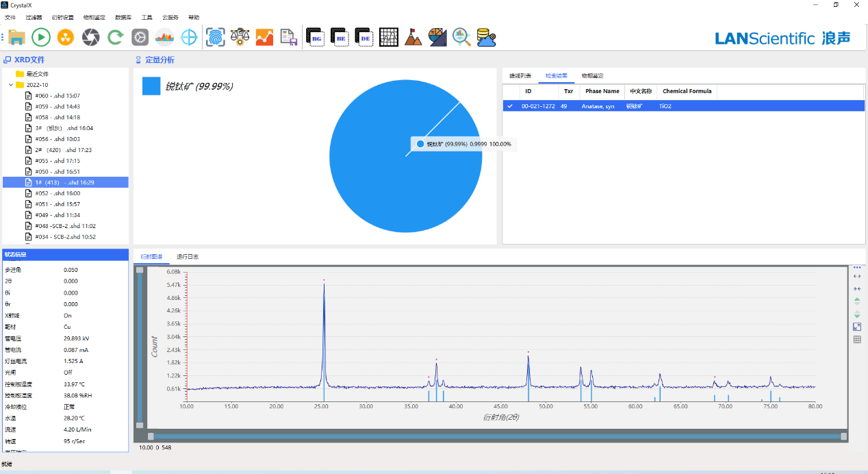868x474 pixels.
Task: Click the mountain peak flag icon
Action: click(413, 38)
